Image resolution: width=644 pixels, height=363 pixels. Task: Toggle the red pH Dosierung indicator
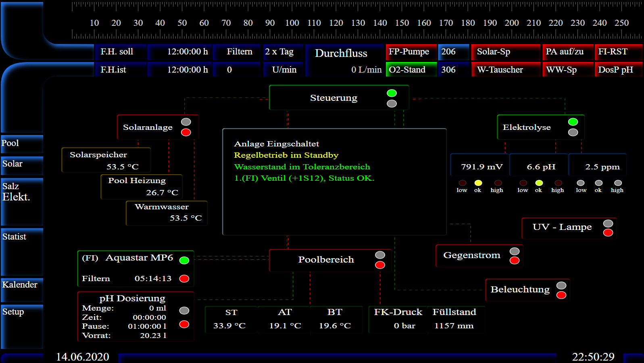pyautogui.click(x=184, y=324)
